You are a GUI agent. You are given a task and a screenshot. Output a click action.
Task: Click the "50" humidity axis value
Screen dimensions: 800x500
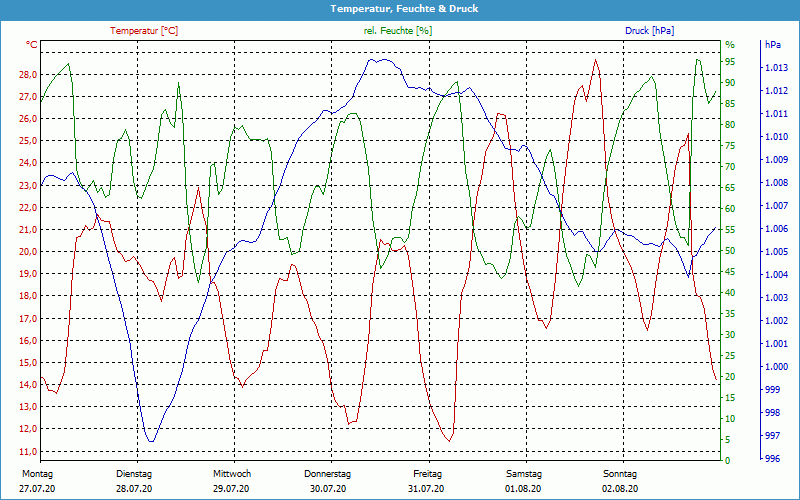coord(731,251)
